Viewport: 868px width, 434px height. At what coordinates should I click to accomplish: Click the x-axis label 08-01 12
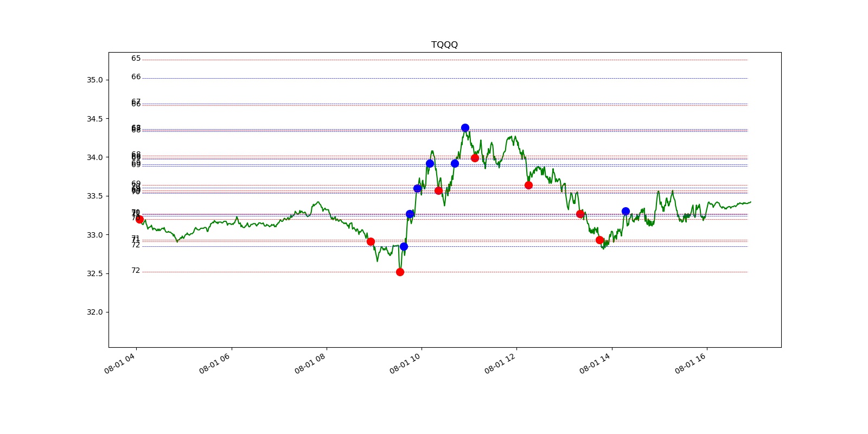[x=500, y=363]
